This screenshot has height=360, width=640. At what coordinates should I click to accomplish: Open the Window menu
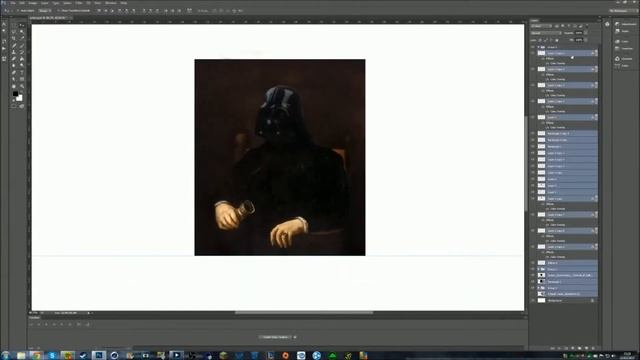pyautogui.click(x=111, y=3)
